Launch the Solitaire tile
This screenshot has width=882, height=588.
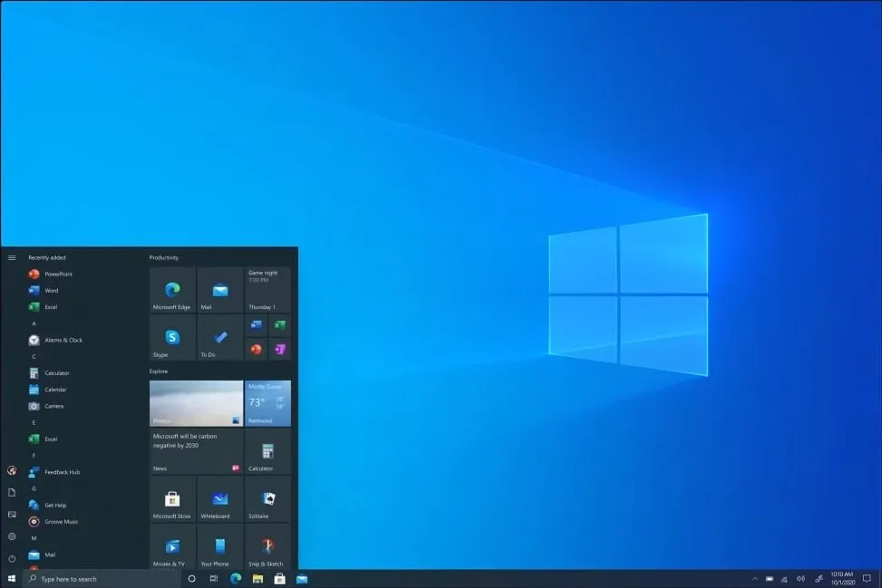pos(267,499)
